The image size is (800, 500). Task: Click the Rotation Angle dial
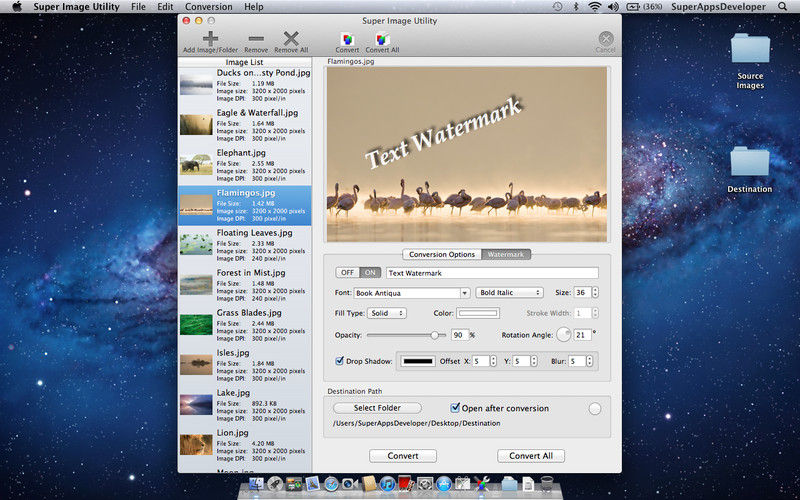tap(563, 335)
